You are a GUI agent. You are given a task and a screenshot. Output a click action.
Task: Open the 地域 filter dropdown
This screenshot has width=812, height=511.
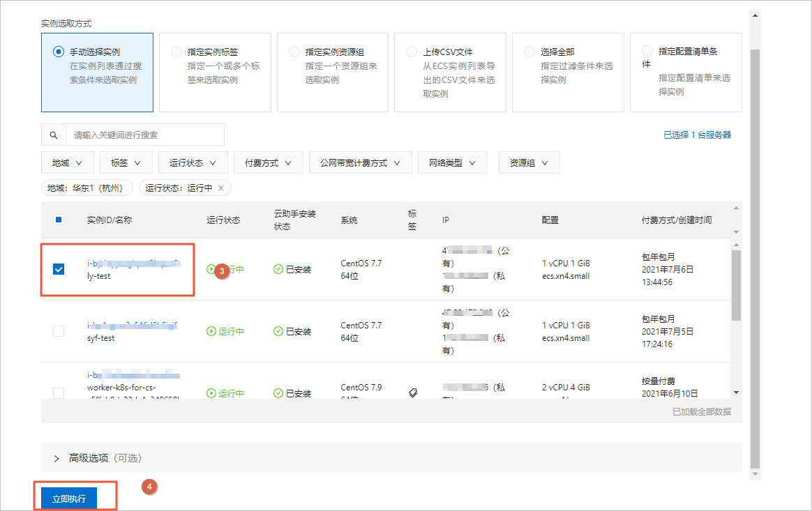(x=68, y=162)
